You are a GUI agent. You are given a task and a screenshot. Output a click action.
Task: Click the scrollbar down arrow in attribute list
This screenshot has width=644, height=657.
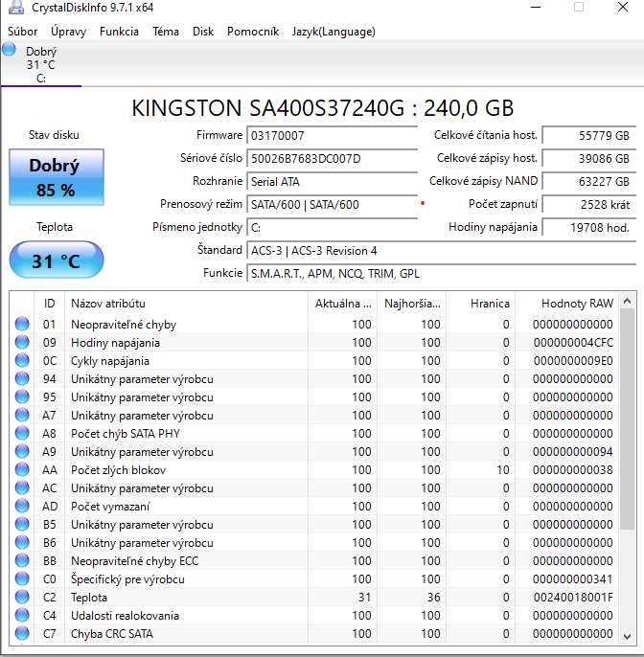click(x=627, y=636)
